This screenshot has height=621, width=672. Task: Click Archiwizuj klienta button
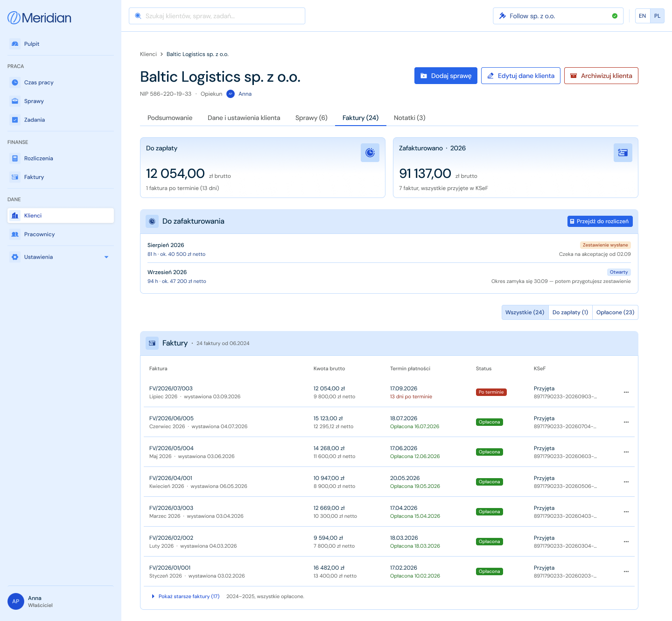pyautogui.click(x=601, y=76)
